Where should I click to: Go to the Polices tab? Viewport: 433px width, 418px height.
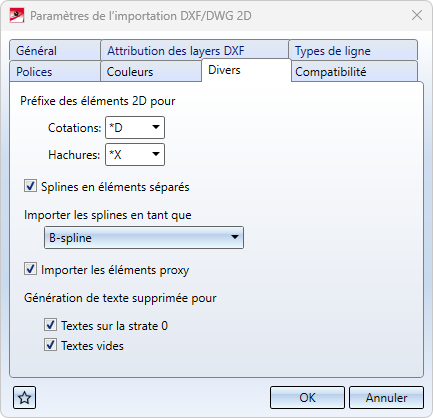pyautogui.click(x=55, y=71)
